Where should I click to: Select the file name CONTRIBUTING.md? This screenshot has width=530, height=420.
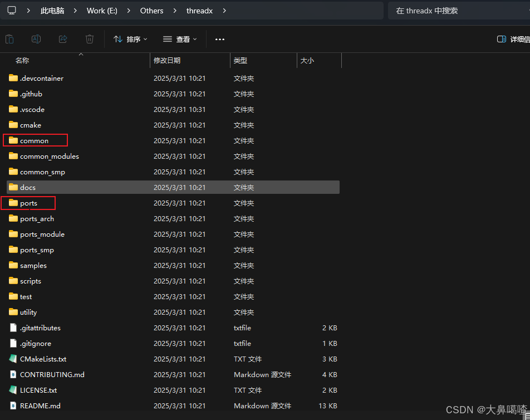(52, 375)
